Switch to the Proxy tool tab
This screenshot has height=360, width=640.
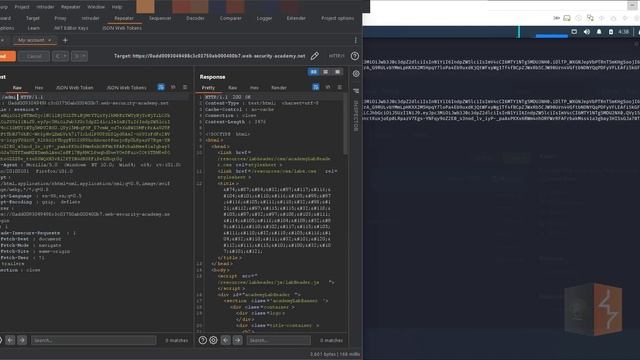coord(60,18)
